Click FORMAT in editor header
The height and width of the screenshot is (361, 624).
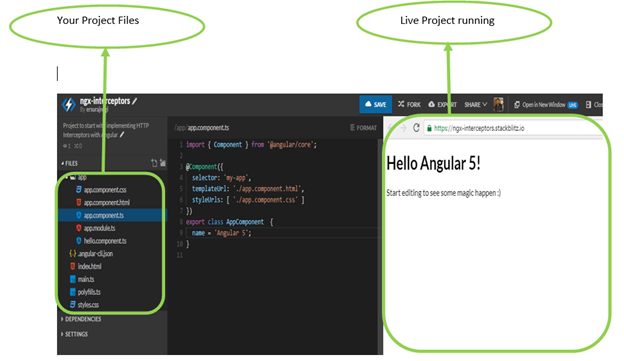363,128
